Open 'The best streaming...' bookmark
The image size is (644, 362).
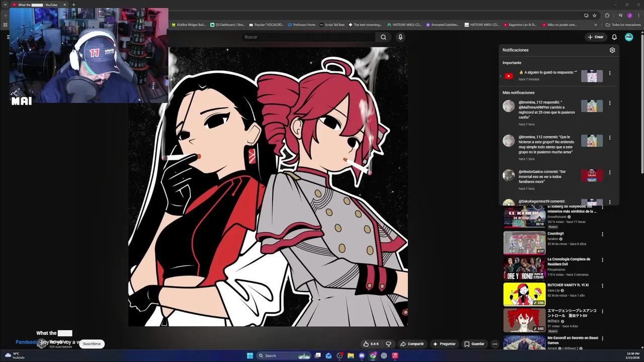coord(365,25)
